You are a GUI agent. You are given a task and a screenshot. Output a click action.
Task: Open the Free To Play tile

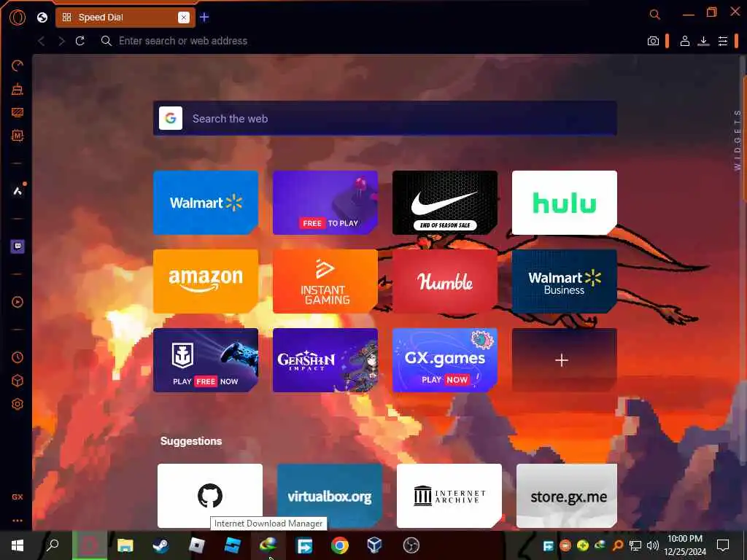click(325, 203)
